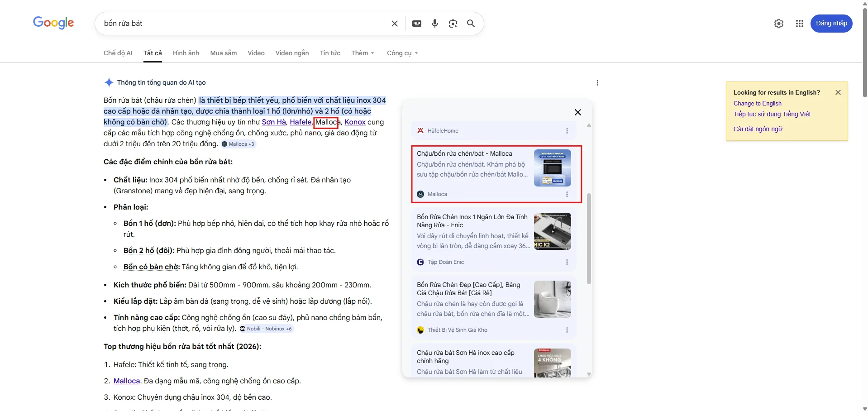
Task: Open 'Chậu/bồn rửa chén/bát - Malloca' title
Action: (x=464, y=153)
